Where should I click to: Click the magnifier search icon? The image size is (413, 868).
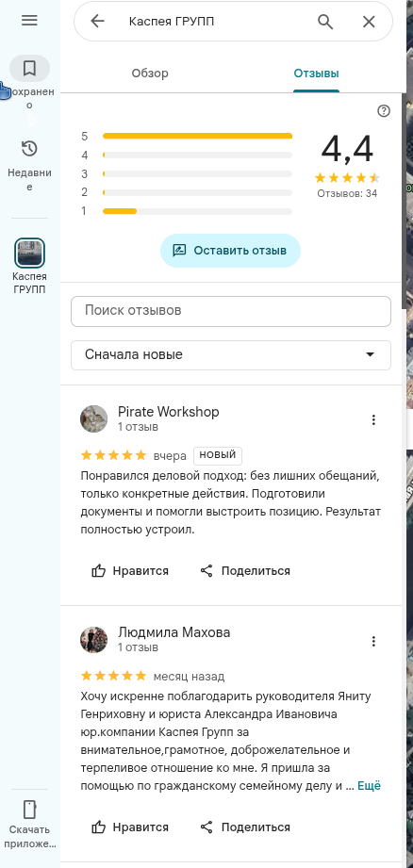tap(325, 22)
